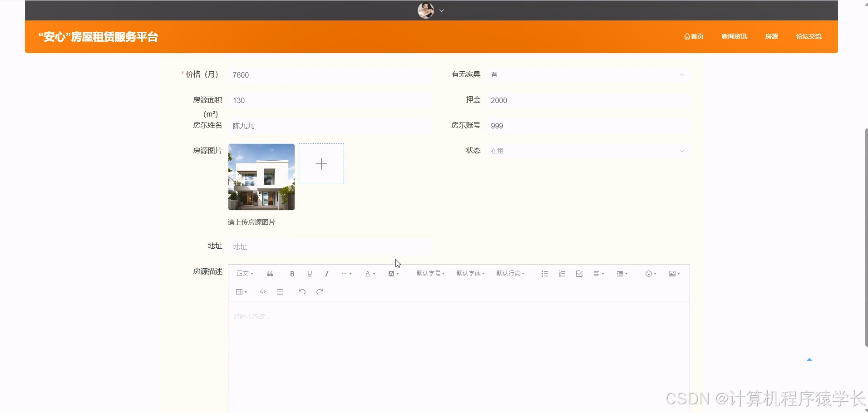868x413 pixels.
Task: Insert a task list checkbox in the editor
Action: 579,273
